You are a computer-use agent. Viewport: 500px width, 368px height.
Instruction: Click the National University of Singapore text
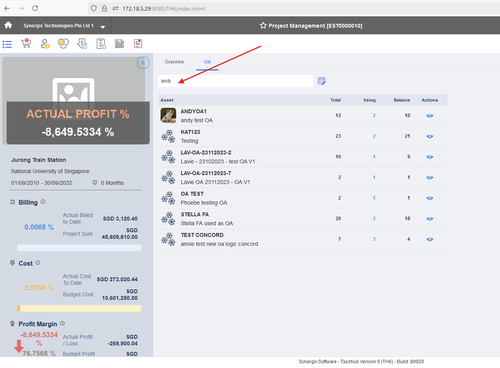(50, 171)
